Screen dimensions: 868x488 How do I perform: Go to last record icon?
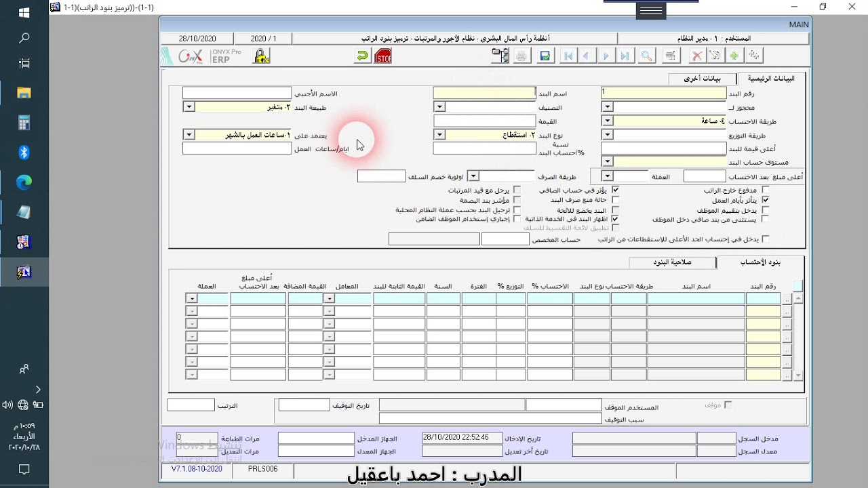(625, 56)
